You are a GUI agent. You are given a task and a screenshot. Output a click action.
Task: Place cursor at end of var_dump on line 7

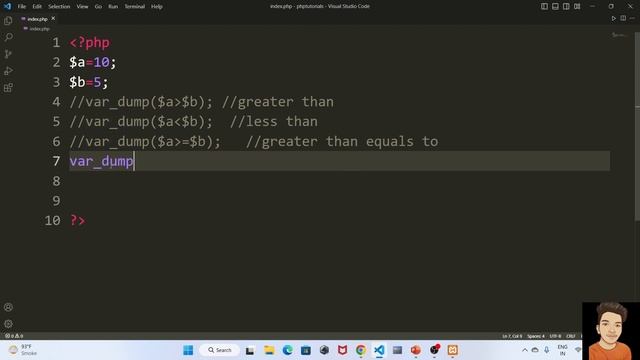coord(134,161)
